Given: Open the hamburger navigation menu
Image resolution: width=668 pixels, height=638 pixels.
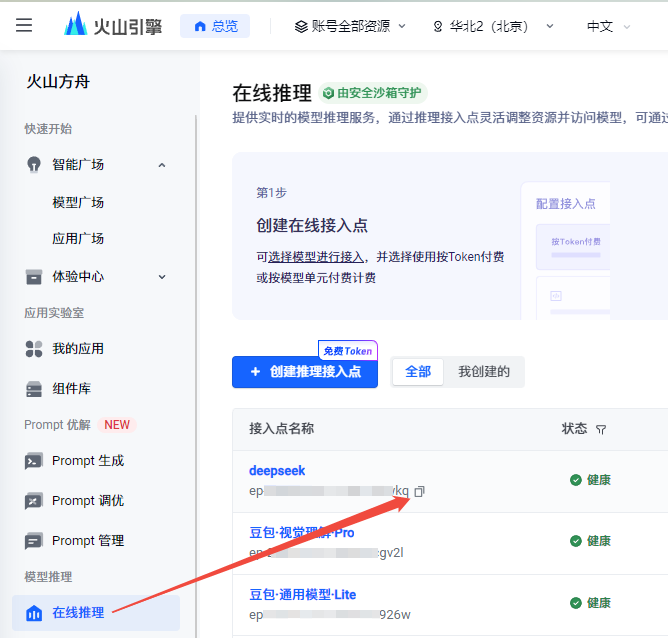Looking at the screenshot, I should coord(24,25).
